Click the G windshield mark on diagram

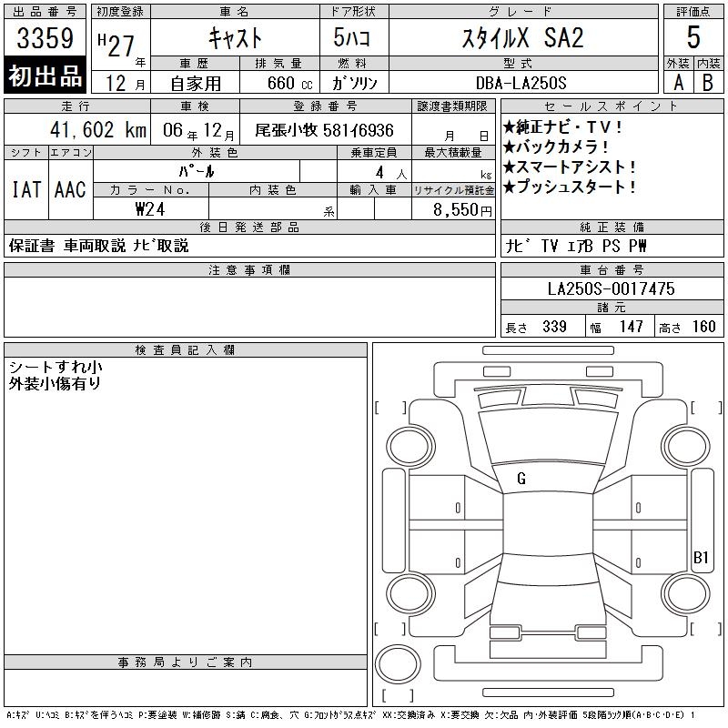(x=521, y=479)
